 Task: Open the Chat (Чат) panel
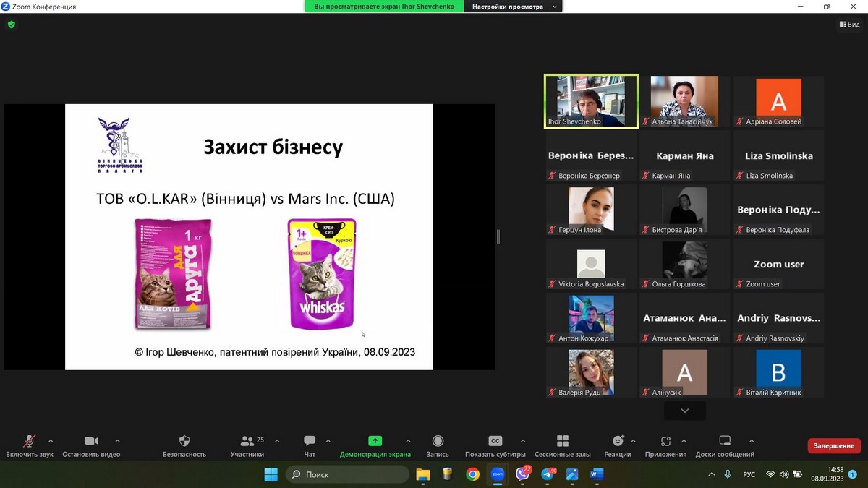pyautogui.click(x=310, y=441)
